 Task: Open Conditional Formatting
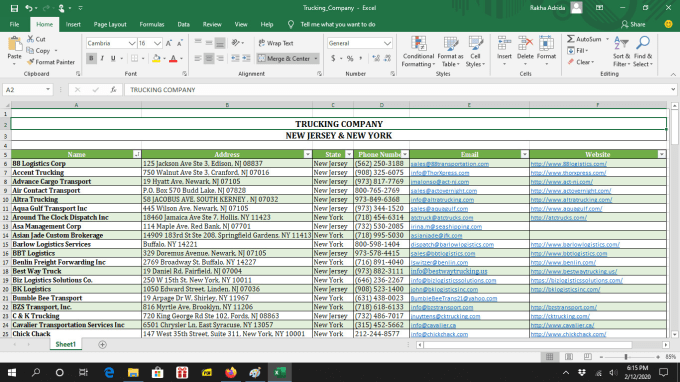pyautogui.click(x=418, y=52)
